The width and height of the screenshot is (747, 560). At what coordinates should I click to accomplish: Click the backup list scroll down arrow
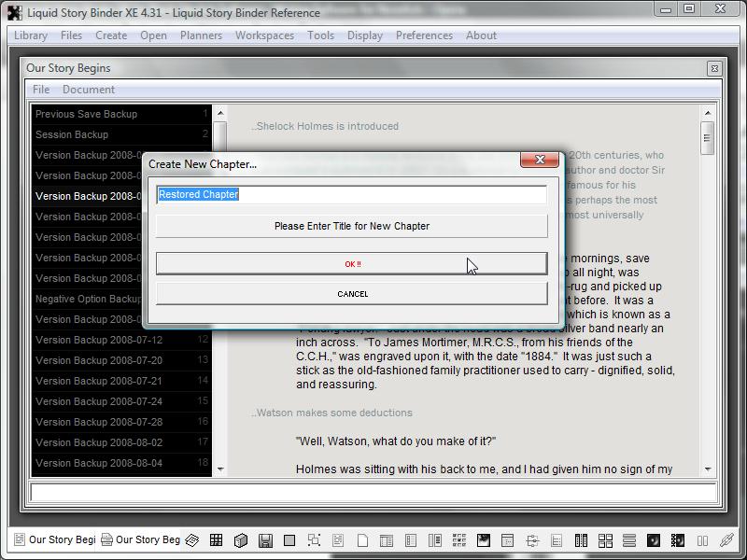click(220, 469)
